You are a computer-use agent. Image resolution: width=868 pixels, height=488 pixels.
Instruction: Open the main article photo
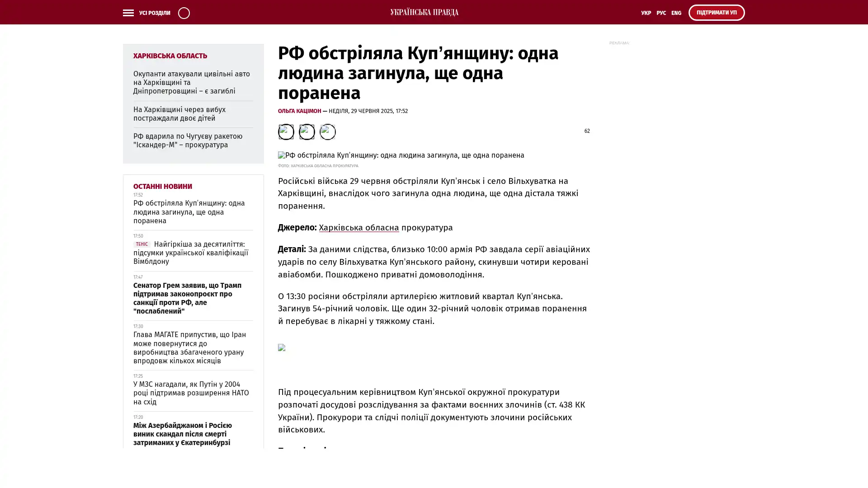pyautogui.click(x=401, y=155)
